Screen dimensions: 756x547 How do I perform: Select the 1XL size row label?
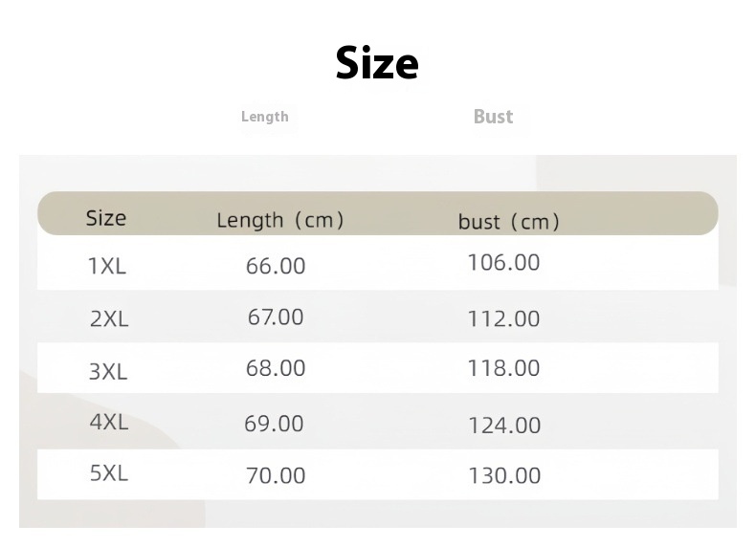(106, 267)
